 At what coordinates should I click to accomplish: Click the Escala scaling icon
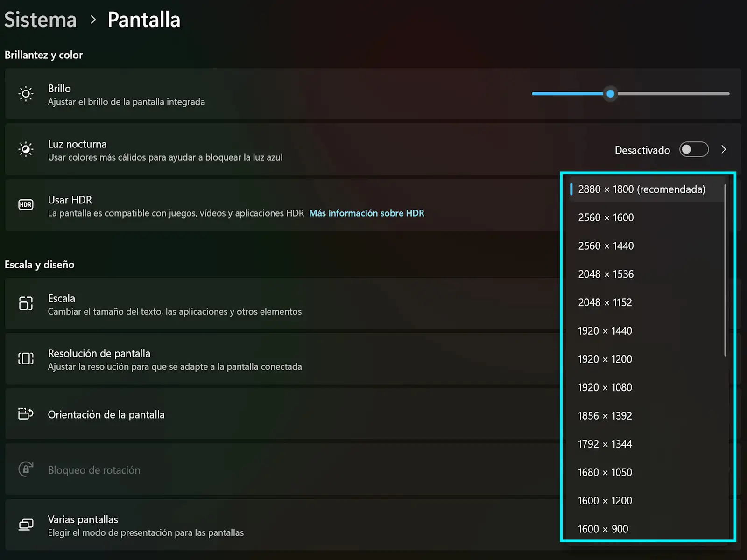coord(26,303)
